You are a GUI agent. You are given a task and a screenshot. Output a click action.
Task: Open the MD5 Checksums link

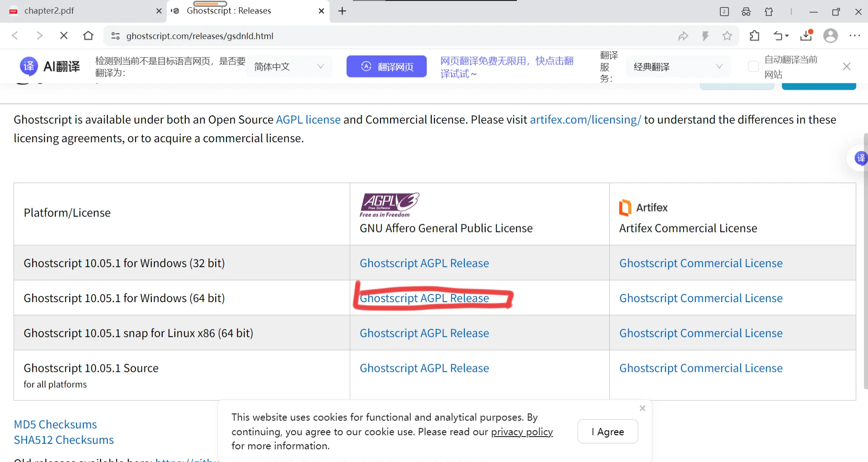(55, 424)
